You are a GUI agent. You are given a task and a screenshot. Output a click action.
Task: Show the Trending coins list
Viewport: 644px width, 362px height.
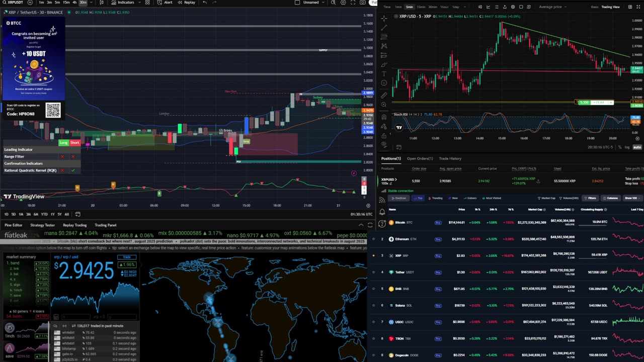(x=435, y=198)
